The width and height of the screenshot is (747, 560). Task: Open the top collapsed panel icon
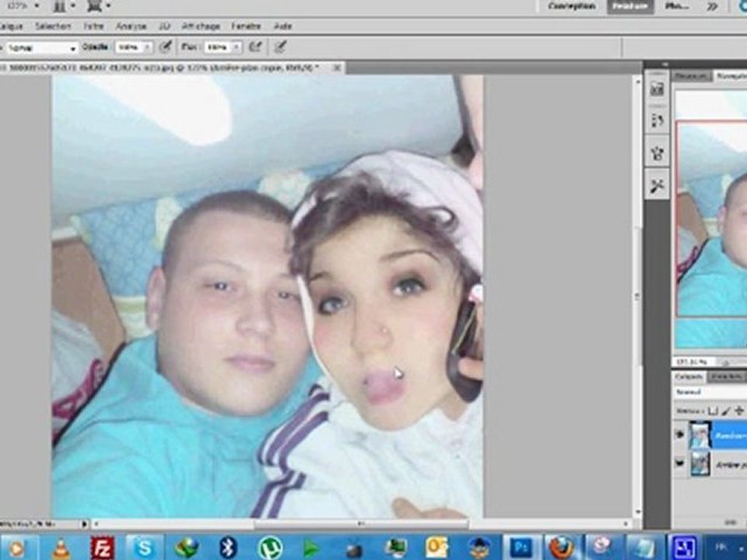click(x=657, y=89)
